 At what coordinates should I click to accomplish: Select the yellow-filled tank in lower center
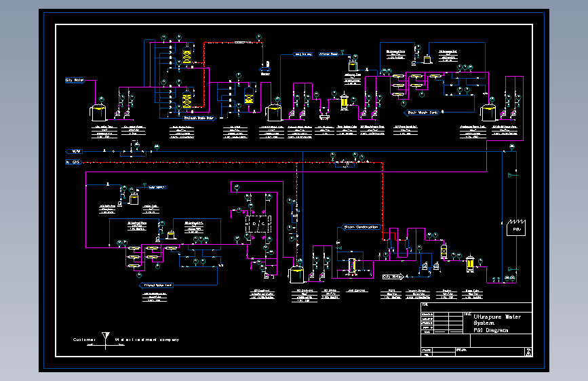click(296, 275)
